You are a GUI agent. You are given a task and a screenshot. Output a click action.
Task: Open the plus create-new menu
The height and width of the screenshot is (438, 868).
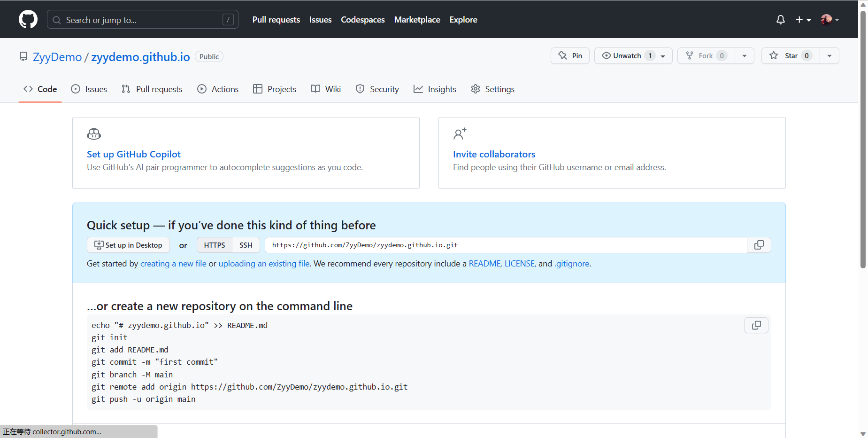[x=803, y=20]
